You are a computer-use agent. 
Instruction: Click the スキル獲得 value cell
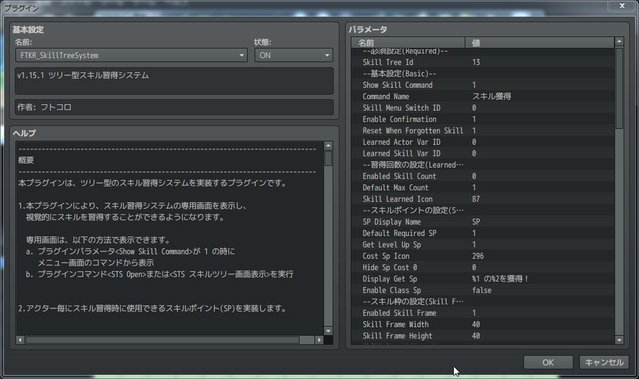(x=540, y=97)
